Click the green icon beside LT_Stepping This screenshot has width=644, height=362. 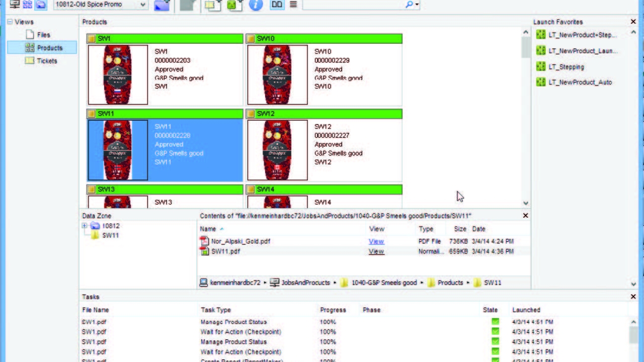541,66
